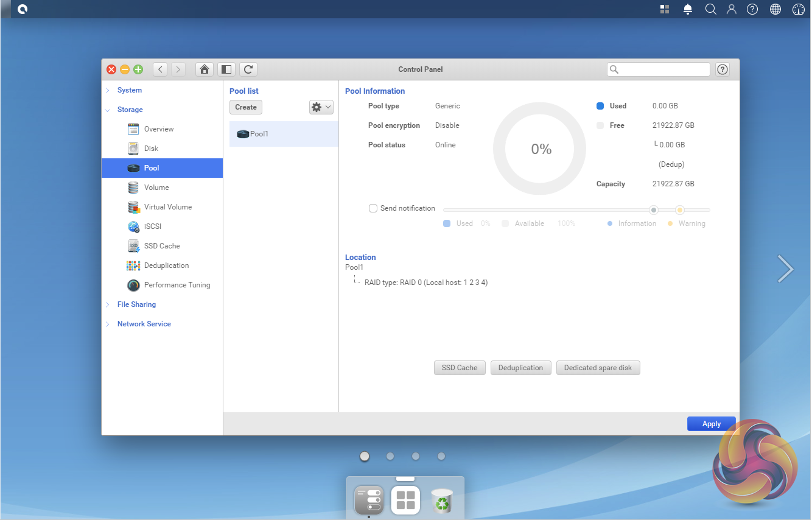
Task: Click the Control Panel search field
Action: pyautogui.click(x=663, y=69)
